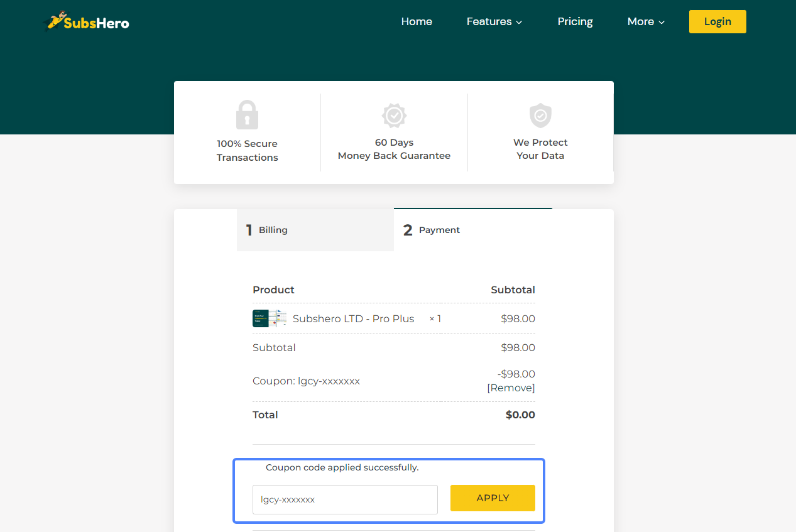796x532 pixels.
Task: Click the Subtotal row label
Action: click(x=274, y=347)
